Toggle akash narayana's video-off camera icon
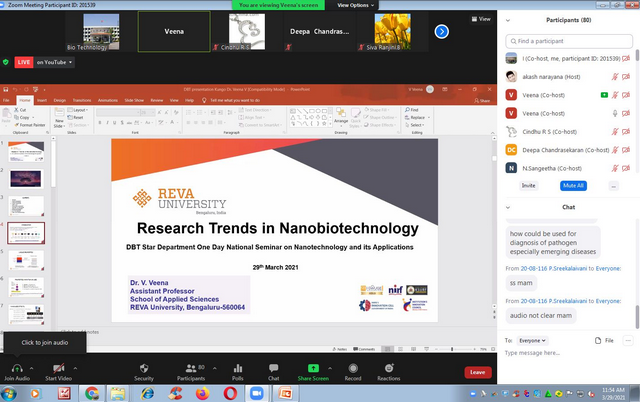This screenshot has width=640, height=402. tap(626, 77)
